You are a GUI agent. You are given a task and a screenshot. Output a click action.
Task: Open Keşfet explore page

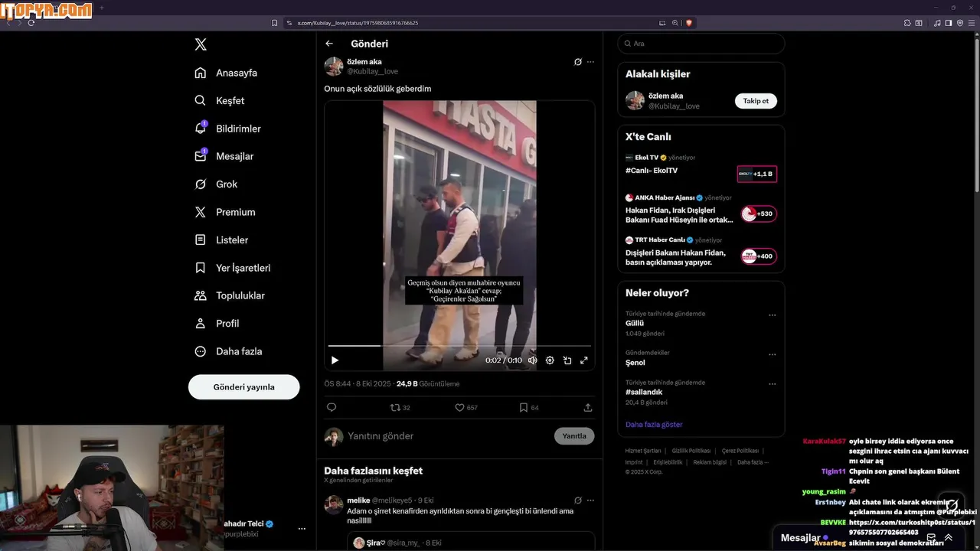(220, 100)
